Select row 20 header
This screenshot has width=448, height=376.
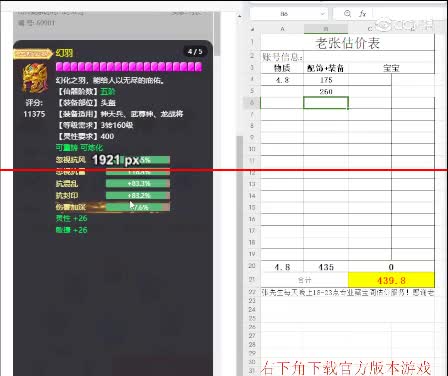tap(252, 266)
